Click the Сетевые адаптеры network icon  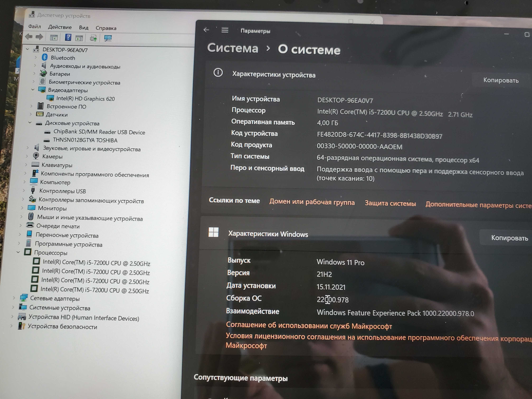pyautogui.click(x=24, y=298)
